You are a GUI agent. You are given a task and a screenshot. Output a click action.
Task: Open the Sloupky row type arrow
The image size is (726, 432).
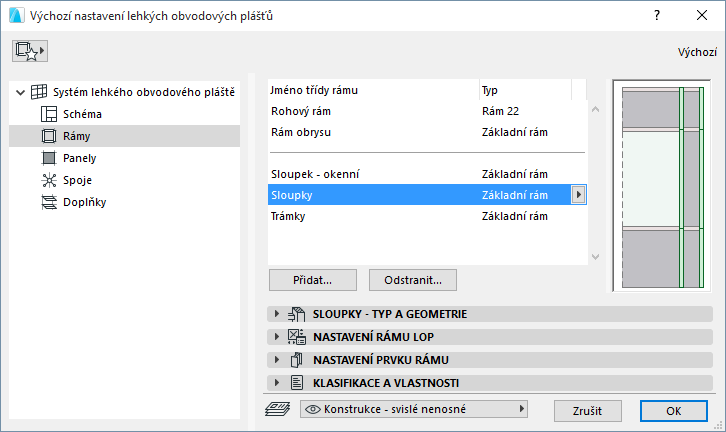[x=577, y=196]
